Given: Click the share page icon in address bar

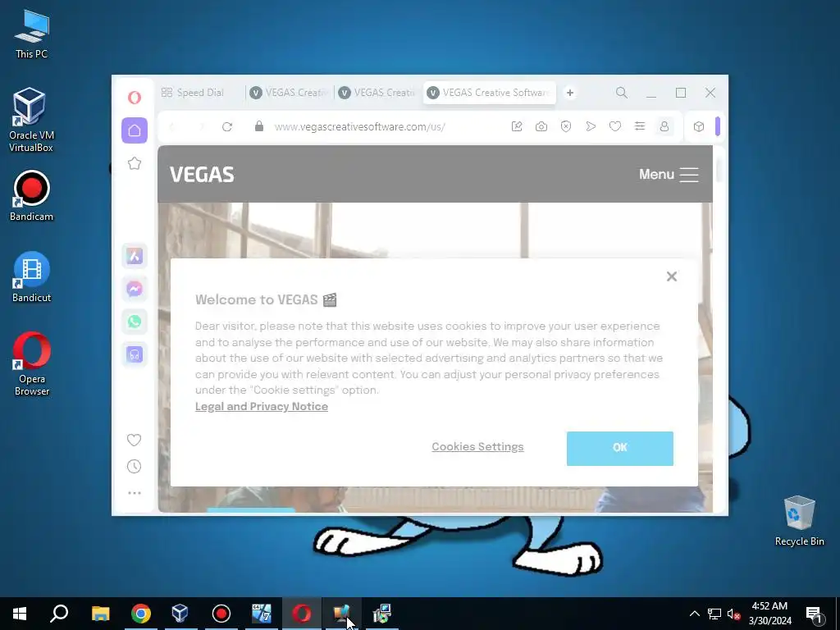Looking at the screenshot, I should (x=517, y=126).
